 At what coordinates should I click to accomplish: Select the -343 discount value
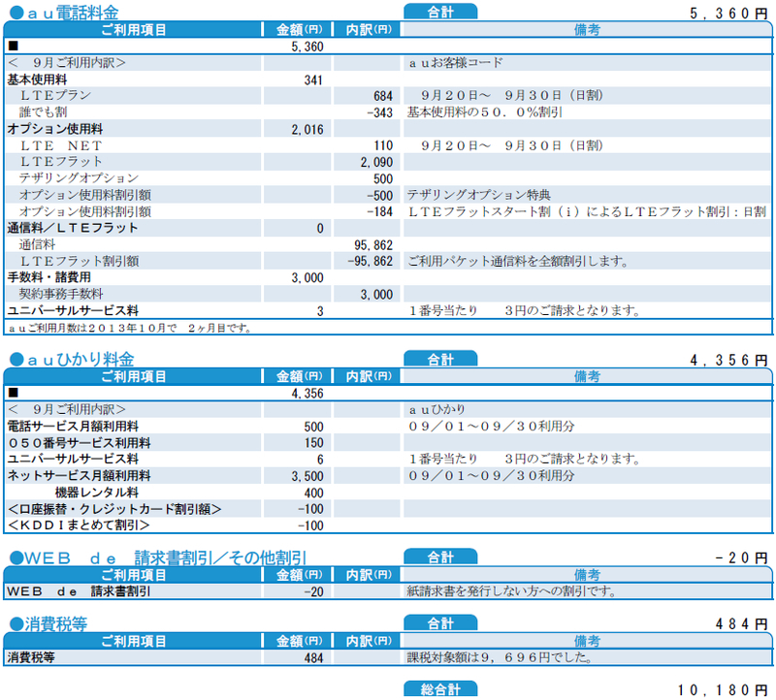tap(379, 112)
